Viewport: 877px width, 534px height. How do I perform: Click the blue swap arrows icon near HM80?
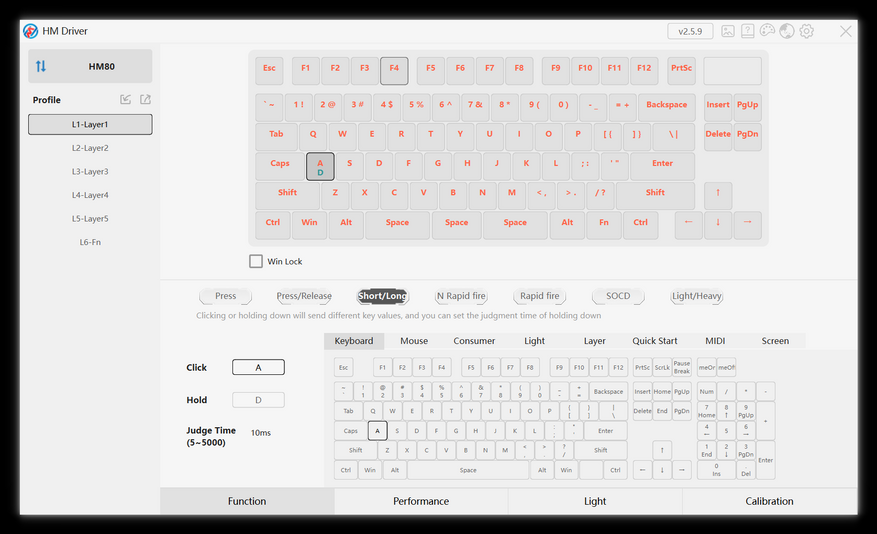tap(41, 67)
